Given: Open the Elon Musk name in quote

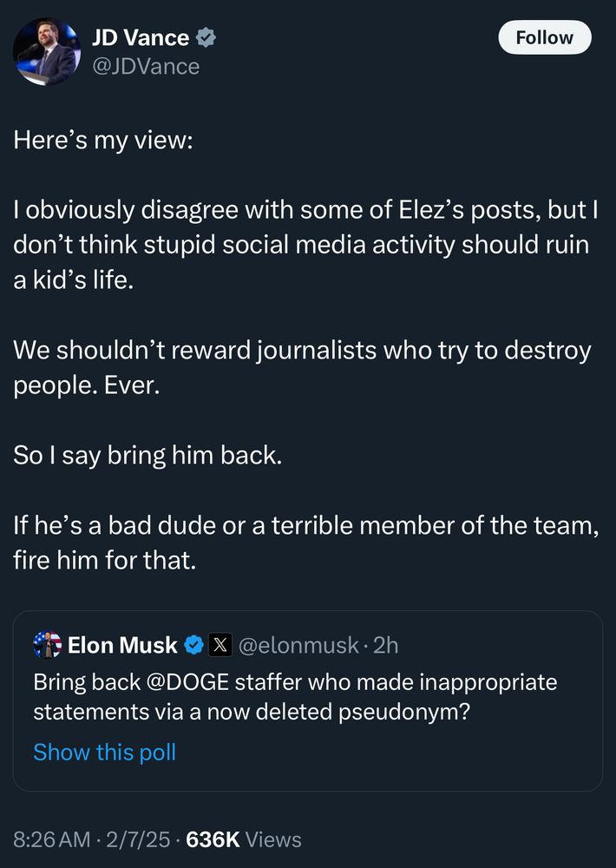Looking at the screenshot, I should coord(122,645).
